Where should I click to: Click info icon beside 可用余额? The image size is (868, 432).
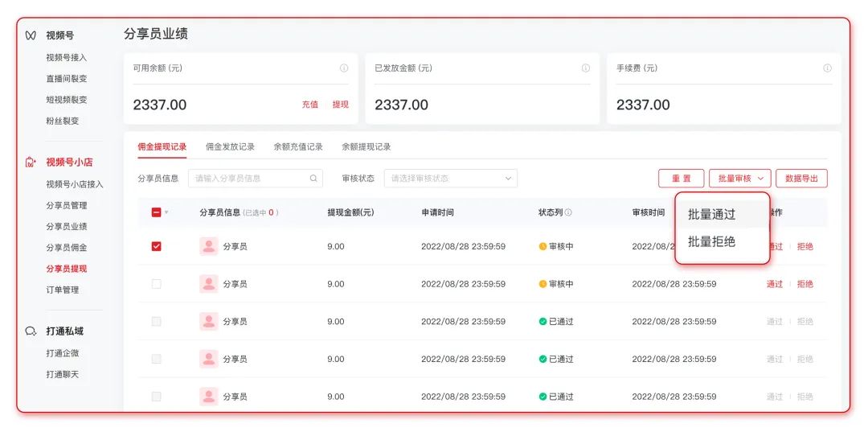tap(344, 68)
